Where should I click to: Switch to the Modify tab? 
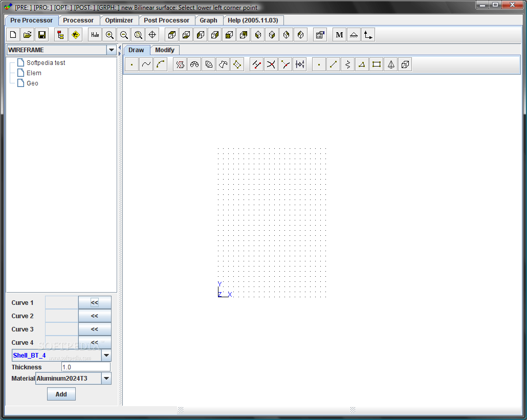(x=165, y=50)
